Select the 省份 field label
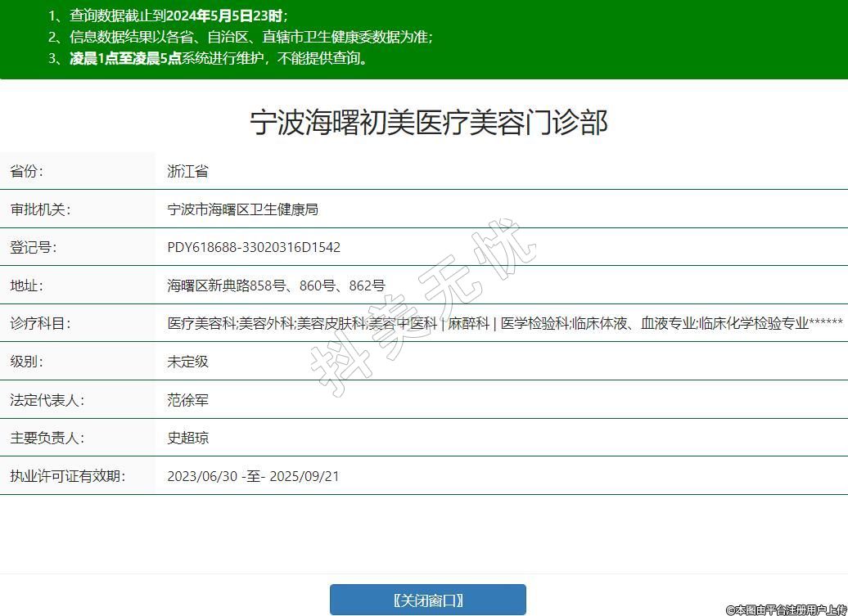 click(27, 171)
